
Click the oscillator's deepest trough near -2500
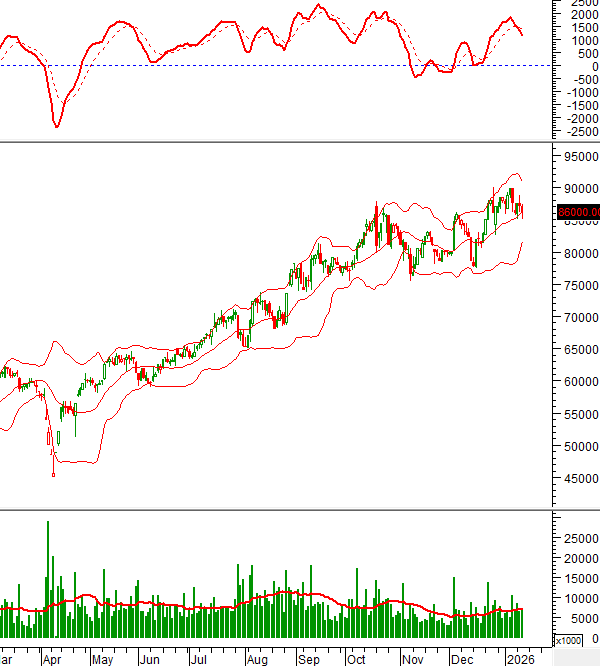pyautogui.click(x=57, y=125)
